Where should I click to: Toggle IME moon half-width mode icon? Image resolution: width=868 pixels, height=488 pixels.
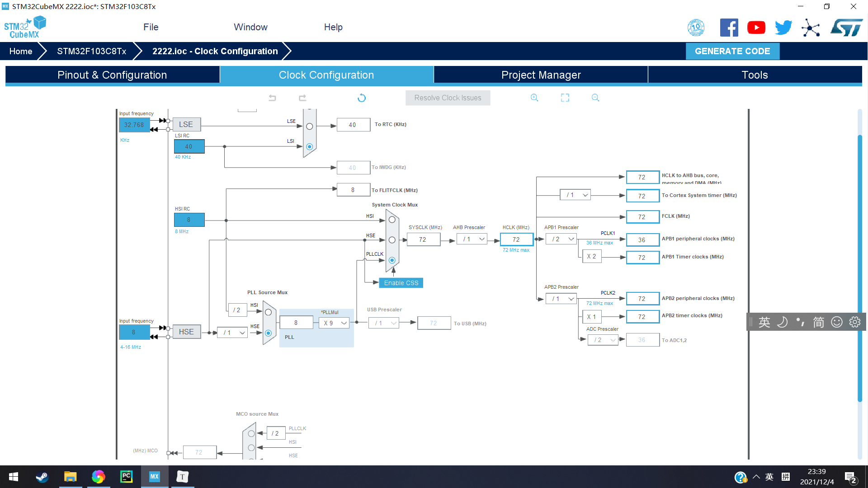tap(782, 322)
